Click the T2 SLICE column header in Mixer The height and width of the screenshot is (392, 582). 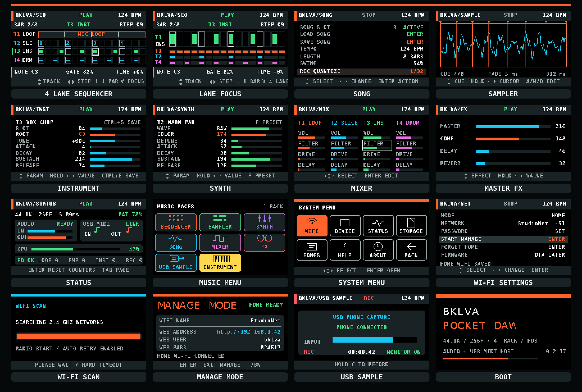coord(344,123)
